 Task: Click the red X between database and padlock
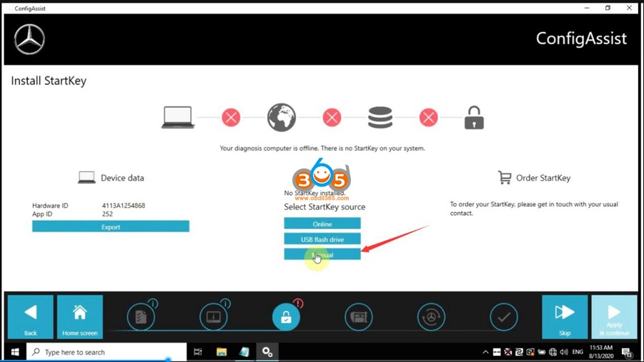click(428, 118)
